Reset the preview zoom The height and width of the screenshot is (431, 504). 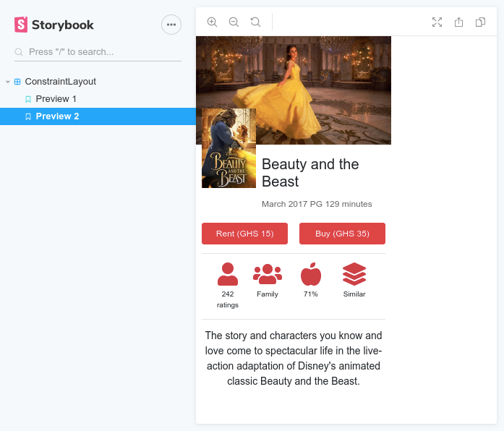[255, 22]
